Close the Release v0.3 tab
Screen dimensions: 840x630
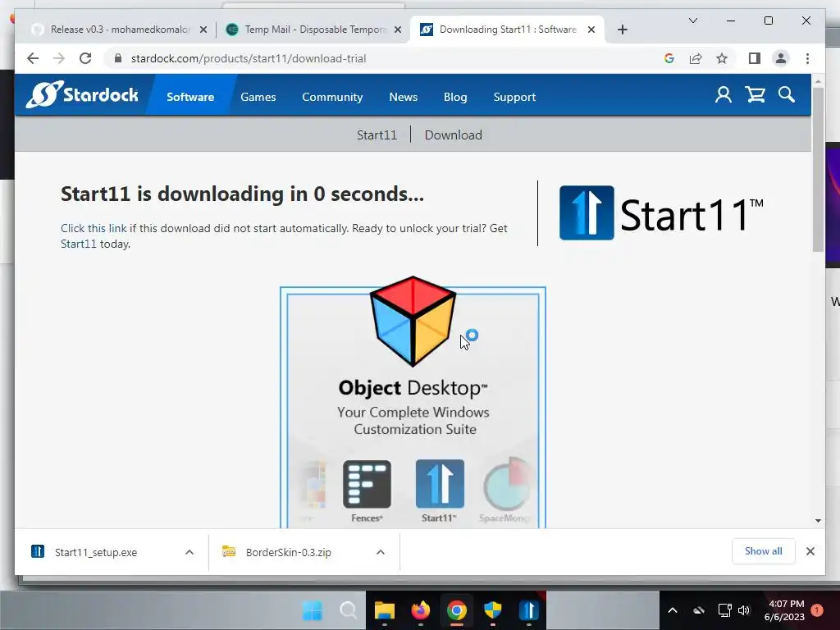203,30
